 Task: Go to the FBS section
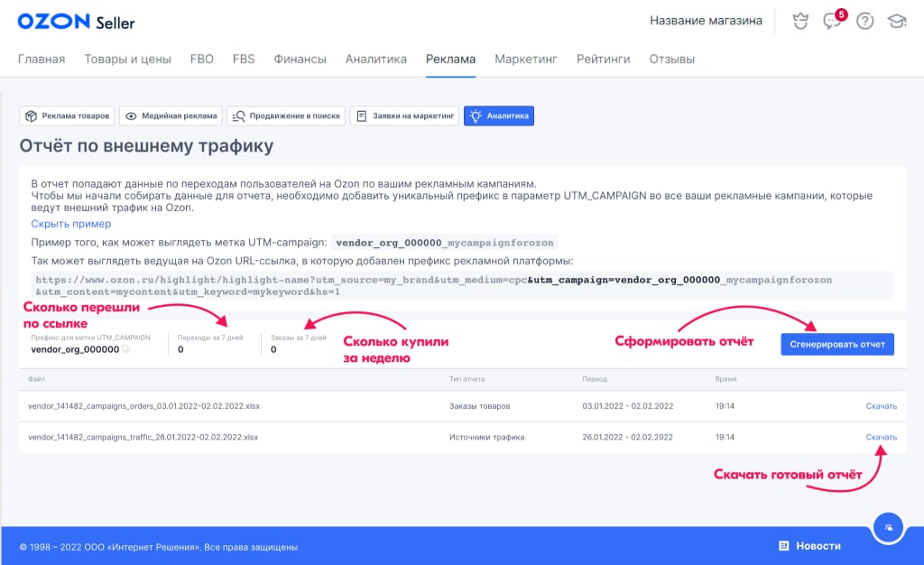(x=244, y=59)
